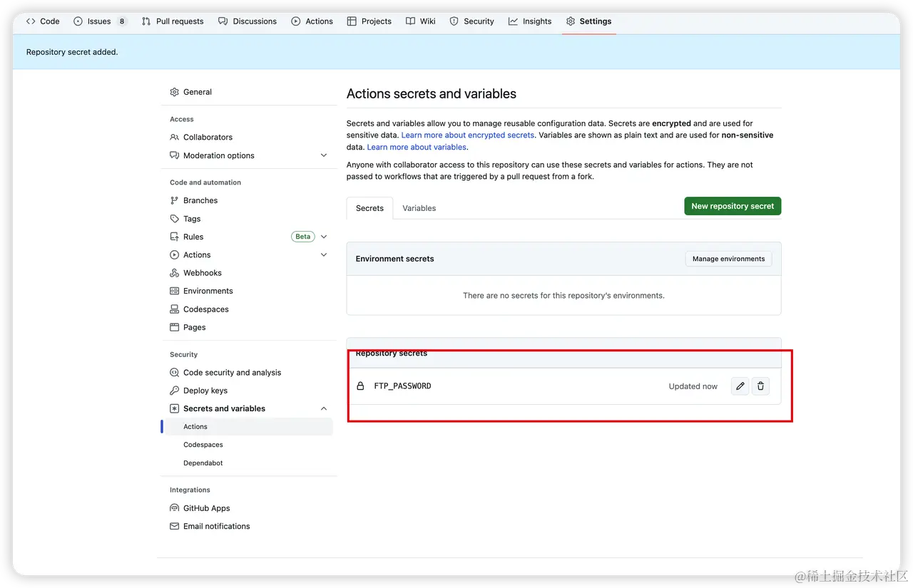Click the Beta badge next to Rules
This screenshot has width=913, height=588.
tap(303, 237)
